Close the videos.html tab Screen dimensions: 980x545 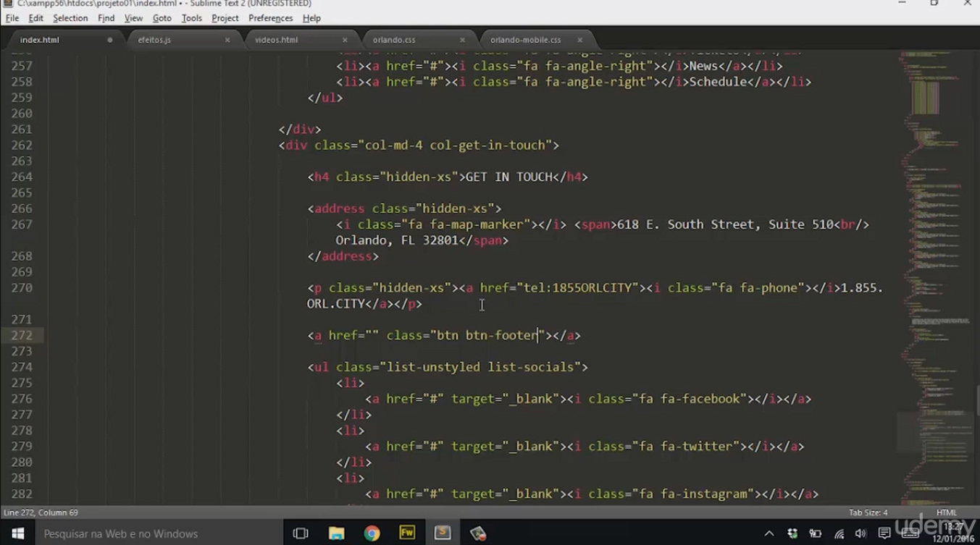[x=345, y=40]
